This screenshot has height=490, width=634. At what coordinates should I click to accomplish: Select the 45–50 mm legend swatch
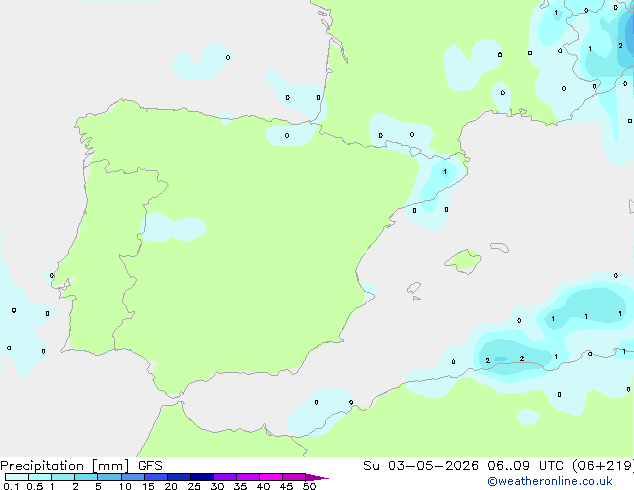tap(294, 477)
